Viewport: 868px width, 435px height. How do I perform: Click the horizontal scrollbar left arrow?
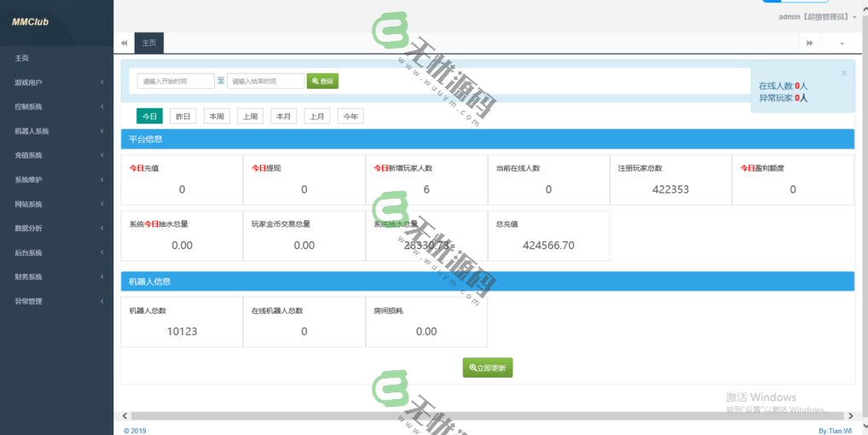125,415
